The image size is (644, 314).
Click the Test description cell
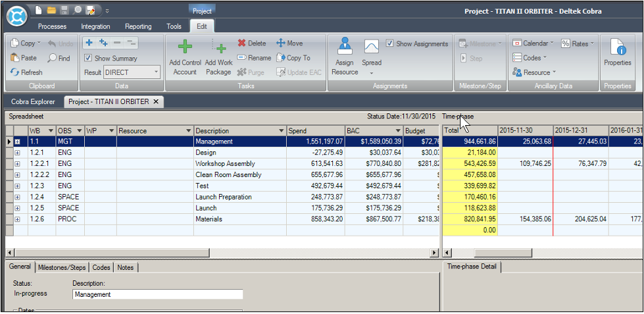pyautogui.click(x=240, y=186)
